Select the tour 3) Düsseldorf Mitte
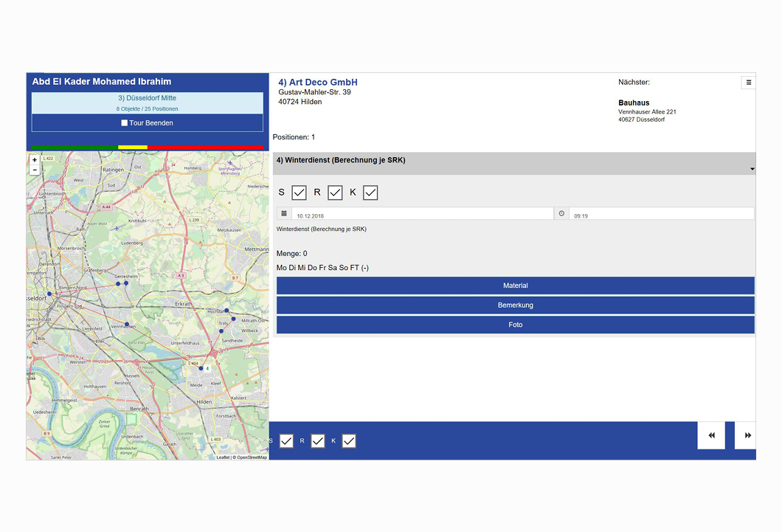782x532 pixels. tap(147, 103)
